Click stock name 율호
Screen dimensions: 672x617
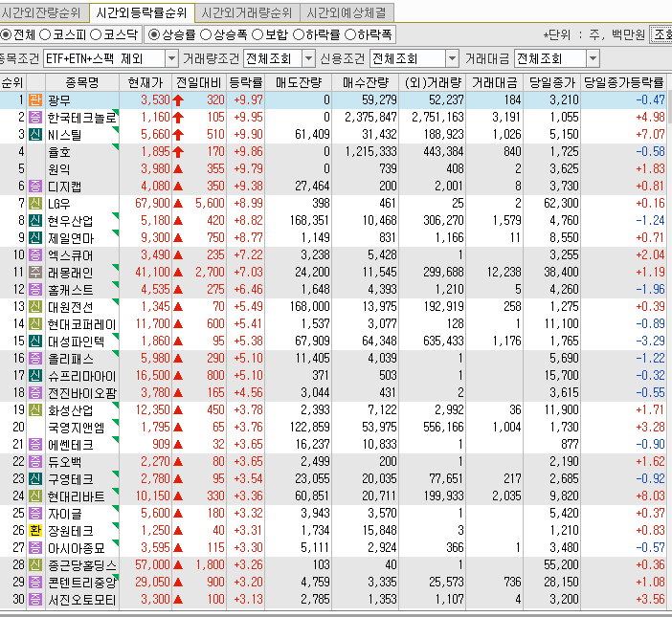[59, 152]
